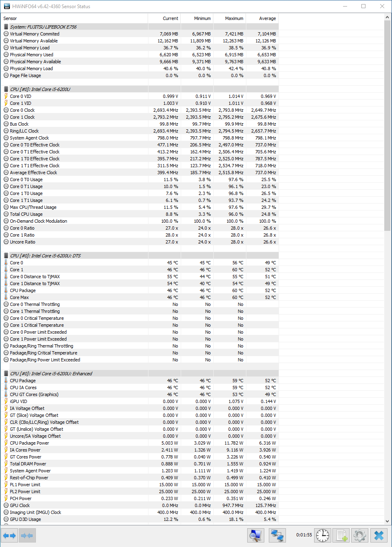Select the Page File Usage row
This screenshot has height=547, width=392.
coord(140,75)
